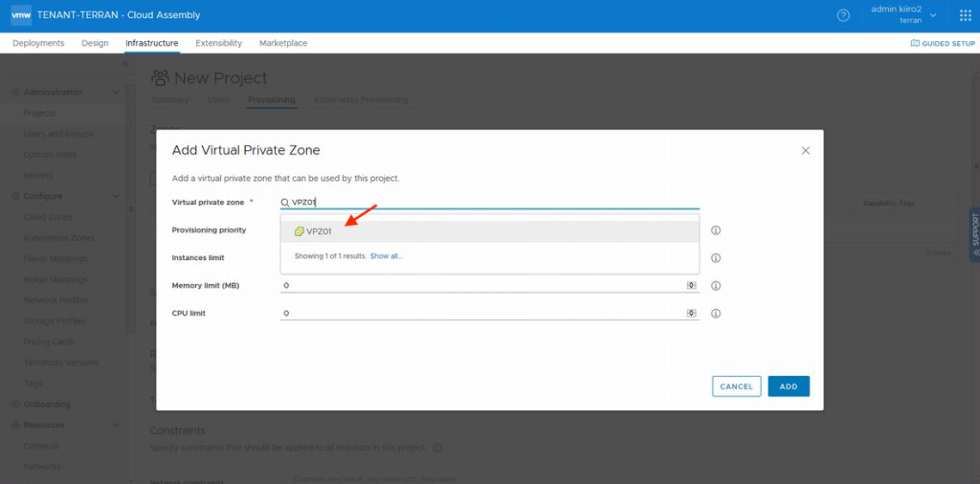
Task: Switch to the Marketplace tab
Action: [x=283, y=43]
